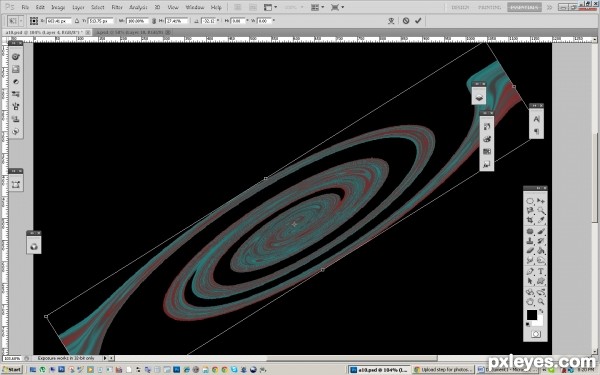
Task: Collapse the tools panel with its double-arrow
Action: [538, 188]
